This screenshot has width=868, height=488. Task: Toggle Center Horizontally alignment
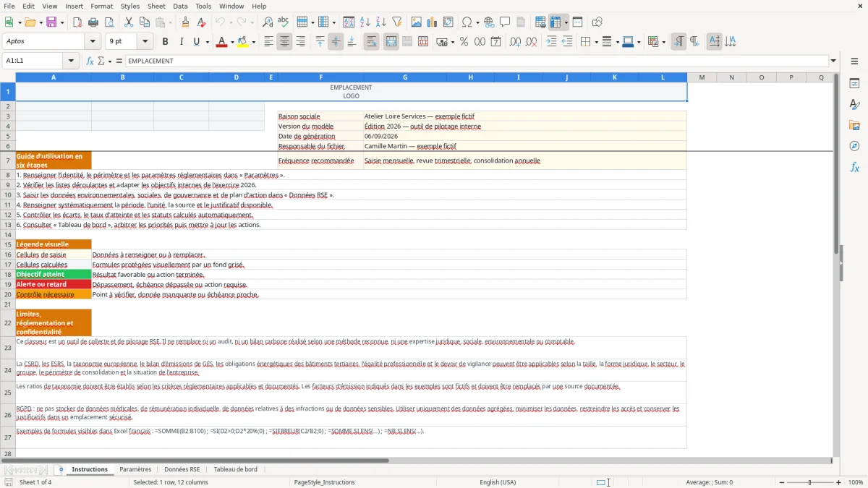tap(284, 42)
